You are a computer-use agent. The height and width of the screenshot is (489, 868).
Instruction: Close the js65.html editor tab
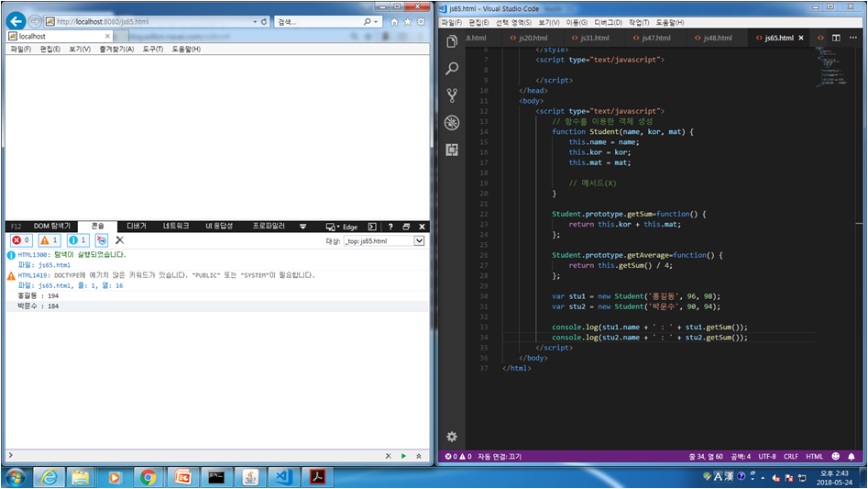pyautogui.click(x=800, y=38)
